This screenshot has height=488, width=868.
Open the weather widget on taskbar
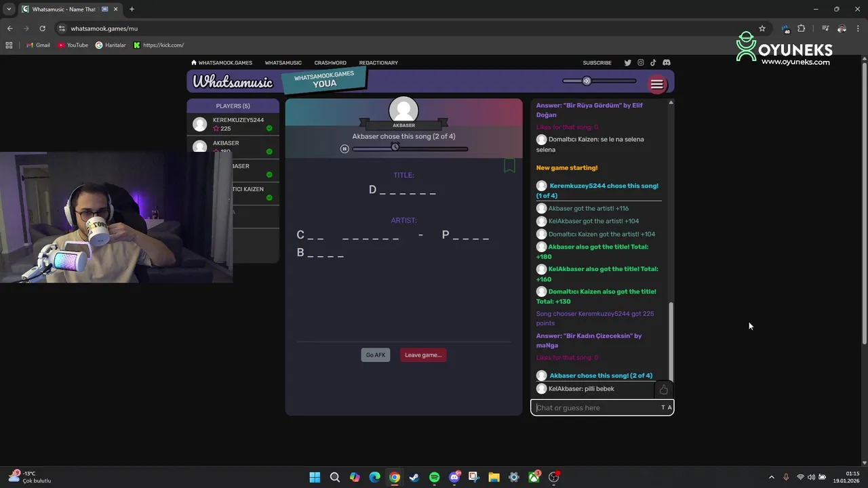(30, 477)
